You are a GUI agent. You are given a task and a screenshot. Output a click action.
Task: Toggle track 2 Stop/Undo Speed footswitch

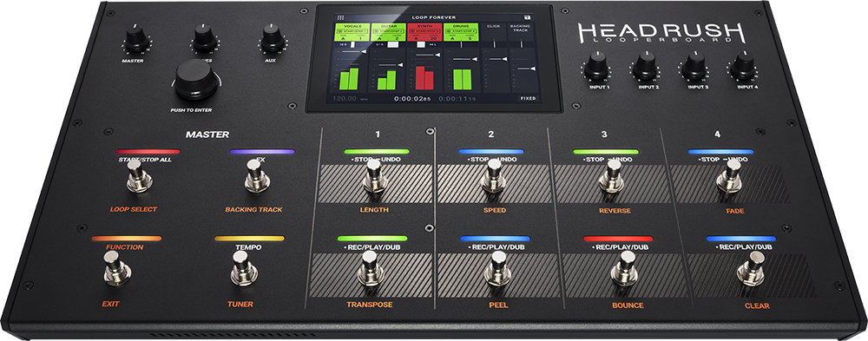pos(493,176)
